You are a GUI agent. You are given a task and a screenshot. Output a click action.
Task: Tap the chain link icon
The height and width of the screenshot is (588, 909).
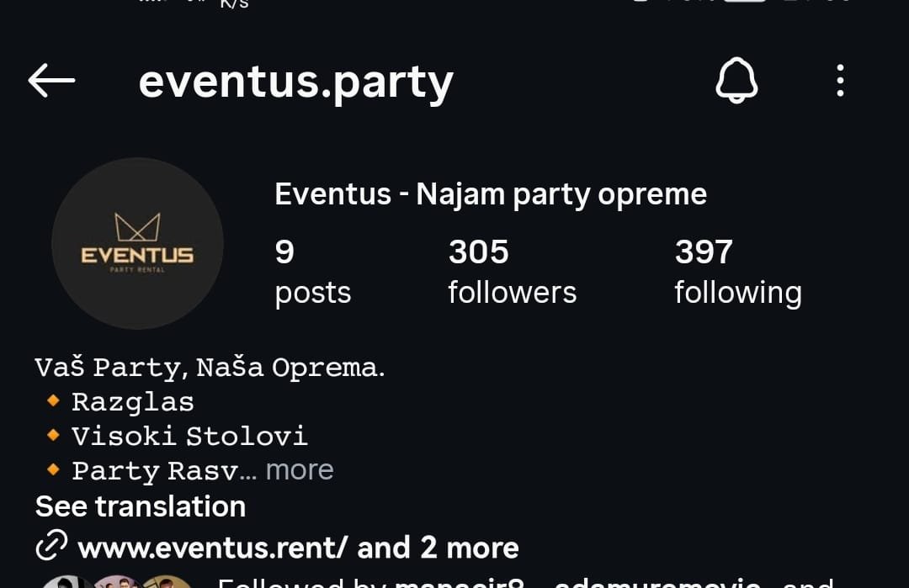[51, 548]
